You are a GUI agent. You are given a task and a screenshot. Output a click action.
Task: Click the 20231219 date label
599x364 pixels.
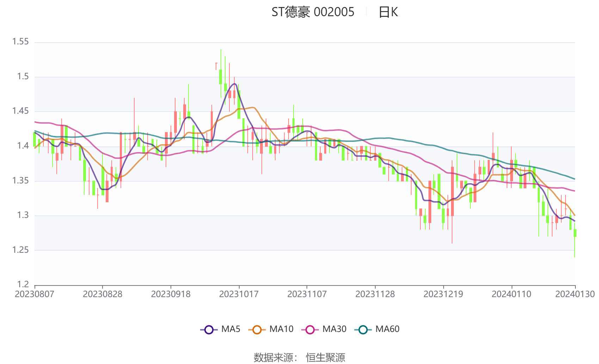pos(443,294)
